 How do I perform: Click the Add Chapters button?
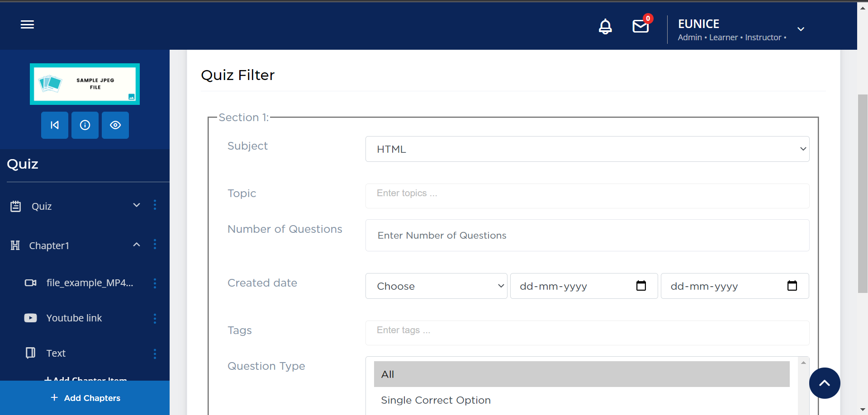coord(85,398)
